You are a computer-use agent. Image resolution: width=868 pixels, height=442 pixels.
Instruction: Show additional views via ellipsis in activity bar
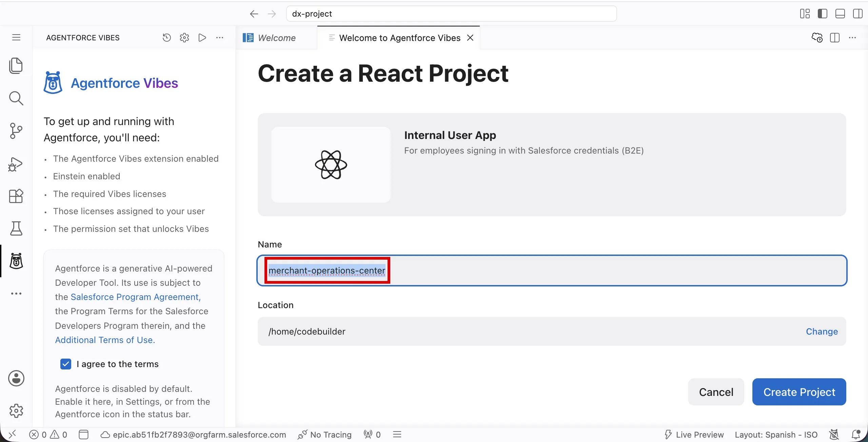coord(16,294)
